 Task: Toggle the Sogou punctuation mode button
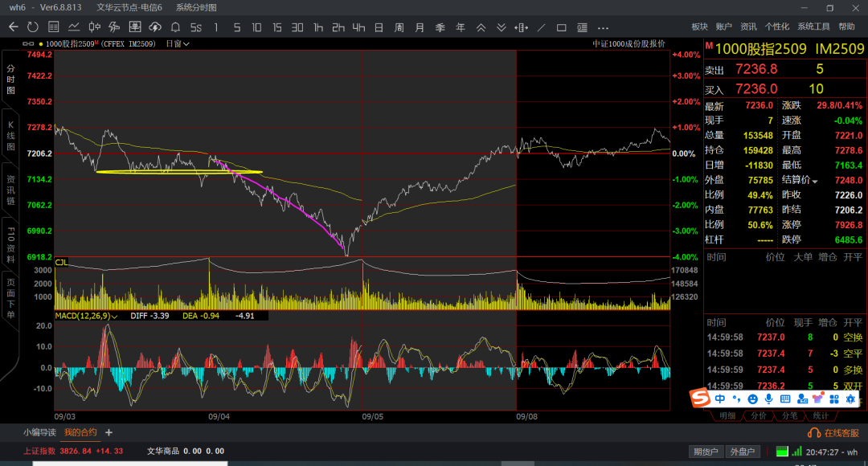[x=736, y=399]
